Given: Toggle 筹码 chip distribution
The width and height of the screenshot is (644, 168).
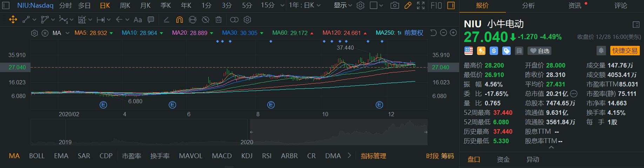Looking at the screenshot, I should (x=447, y=156).
